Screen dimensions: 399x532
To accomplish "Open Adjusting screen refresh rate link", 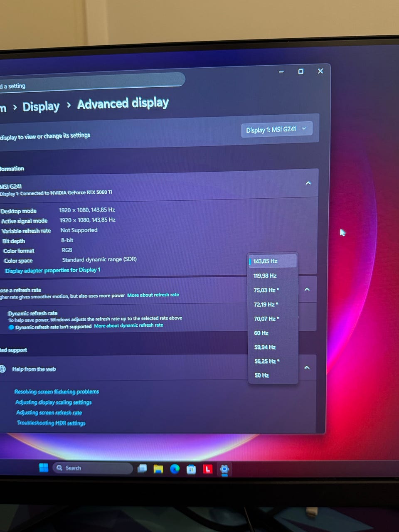I will coord(49,412).
